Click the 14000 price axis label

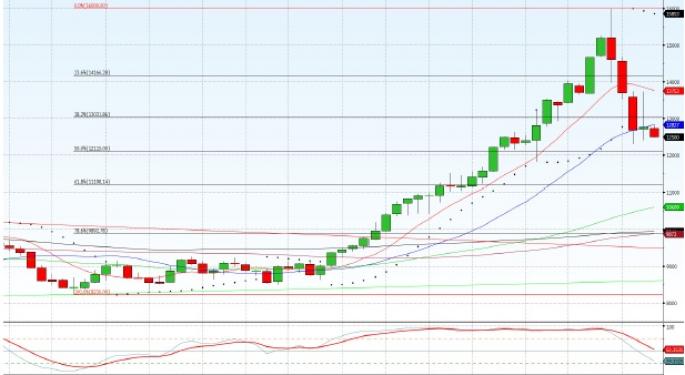(x=673, y=82)
